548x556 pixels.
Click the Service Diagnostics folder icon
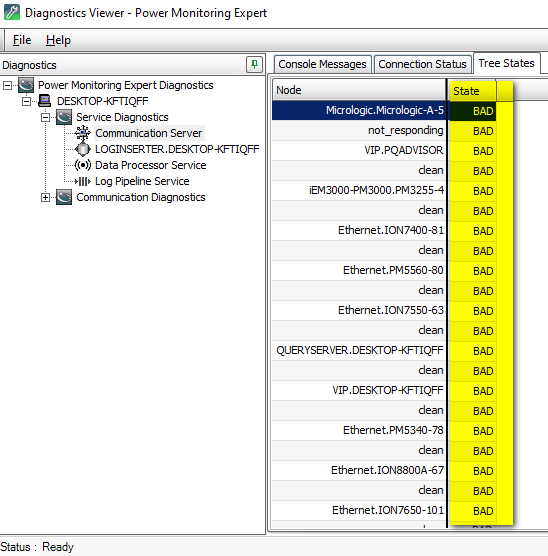point(64,117)
